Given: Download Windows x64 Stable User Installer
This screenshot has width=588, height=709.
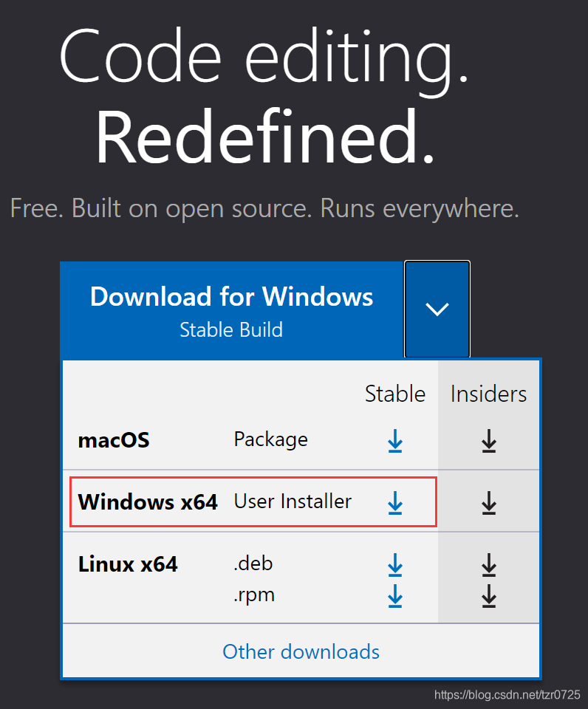Looking at the screenshot, I should click(395, 503).
